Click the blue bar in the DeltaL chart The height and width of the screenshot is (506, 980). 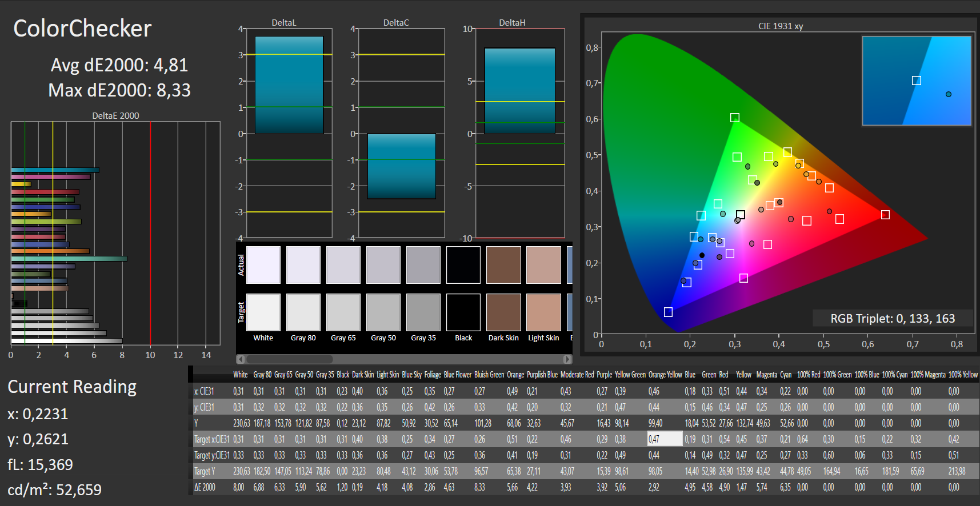click(x=289, y=85)
